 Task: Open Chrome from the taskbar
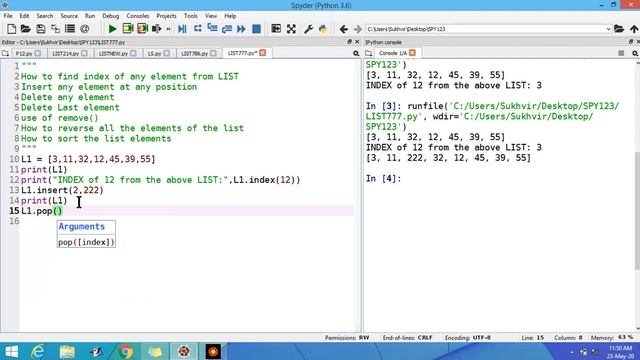point(126,351)
